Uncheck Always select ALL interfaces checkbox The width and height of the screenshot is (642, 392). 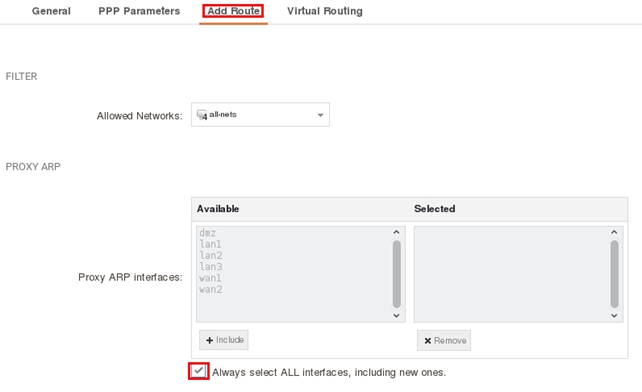click(199, 371)
